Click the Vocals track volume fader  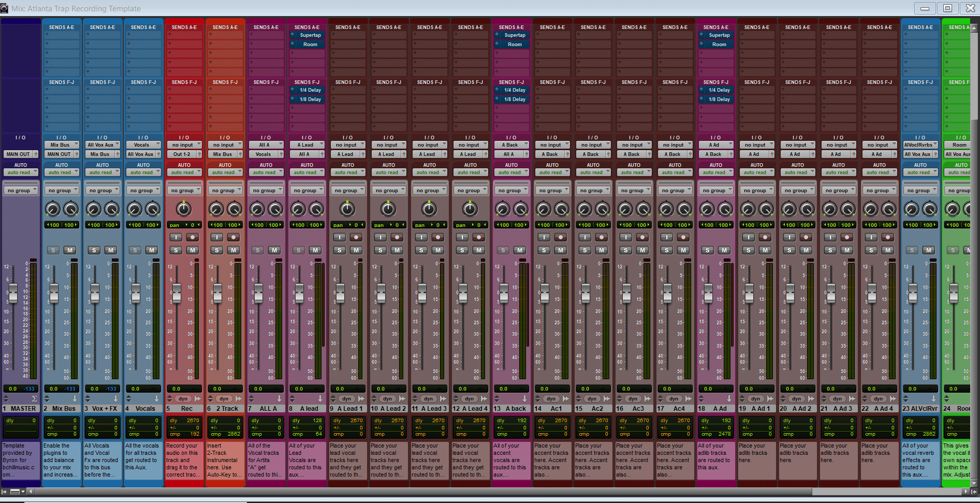click(136, 293)
